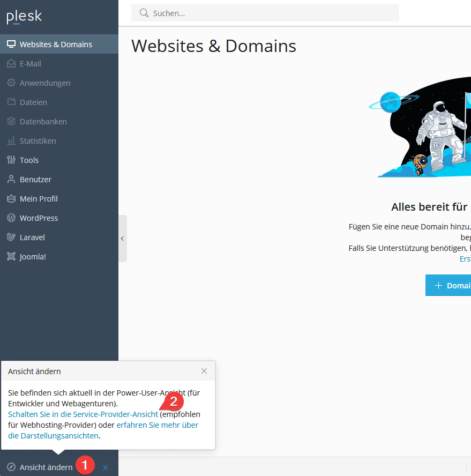471x476 pixels.
Task: Click the Statistiken bar chart icon
Action: coord(11,140)
